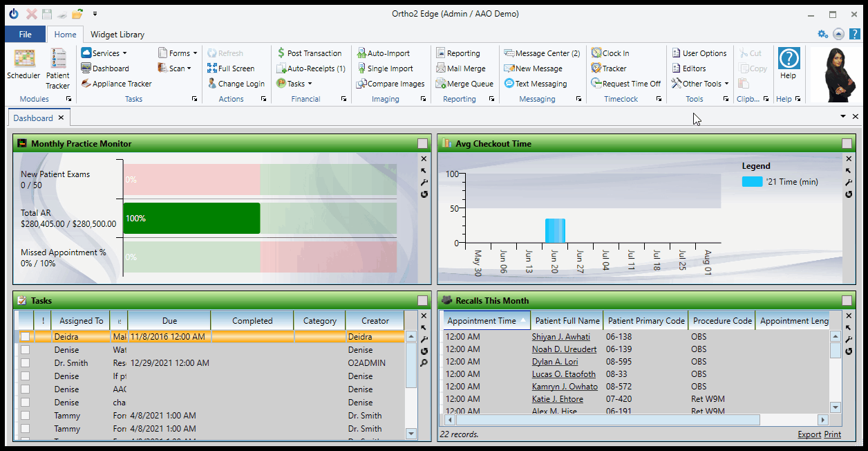Image resolution: width=868 pixels, height=451 pixels.
Task: Switch to the Widget Library tab
Action: [117, 35]
